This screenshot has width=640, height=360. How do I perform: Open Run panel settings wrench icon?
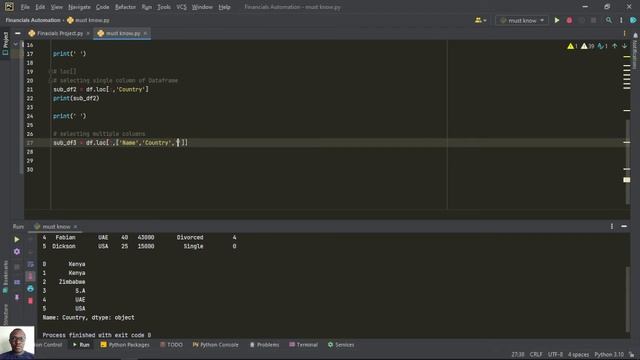17,252
